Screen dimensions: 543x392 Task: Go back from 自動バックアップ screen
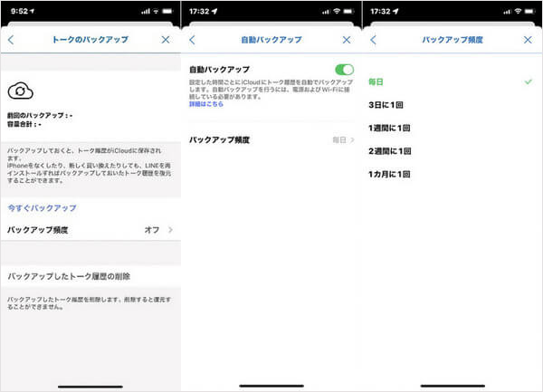coord(193,40)
